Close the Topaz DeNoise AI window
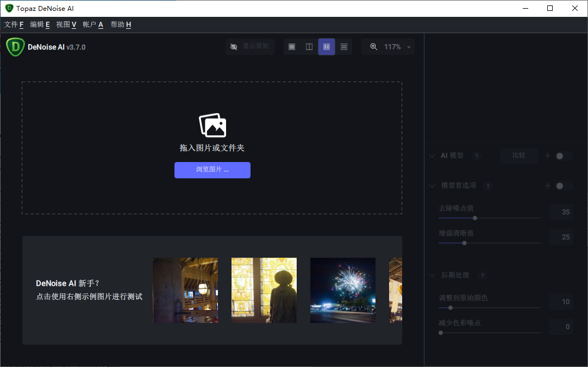The width and height of the screenshot is (588, 367). [574, 8]
